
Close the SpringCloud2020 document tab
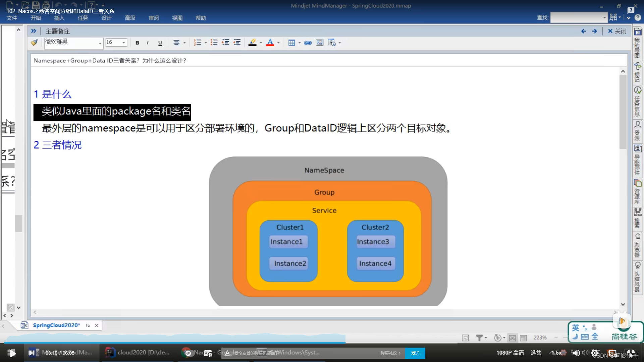[97, 325]
